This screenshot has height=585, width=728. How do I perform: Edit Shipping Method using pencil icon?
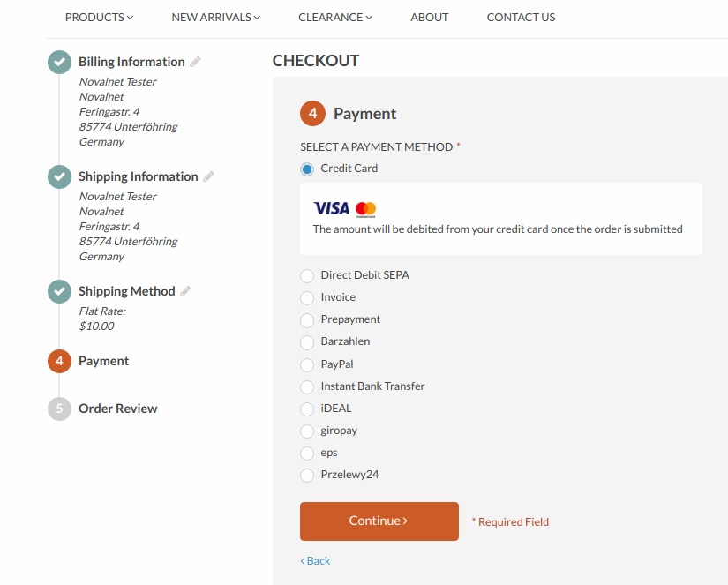click(x=185, y=291)
